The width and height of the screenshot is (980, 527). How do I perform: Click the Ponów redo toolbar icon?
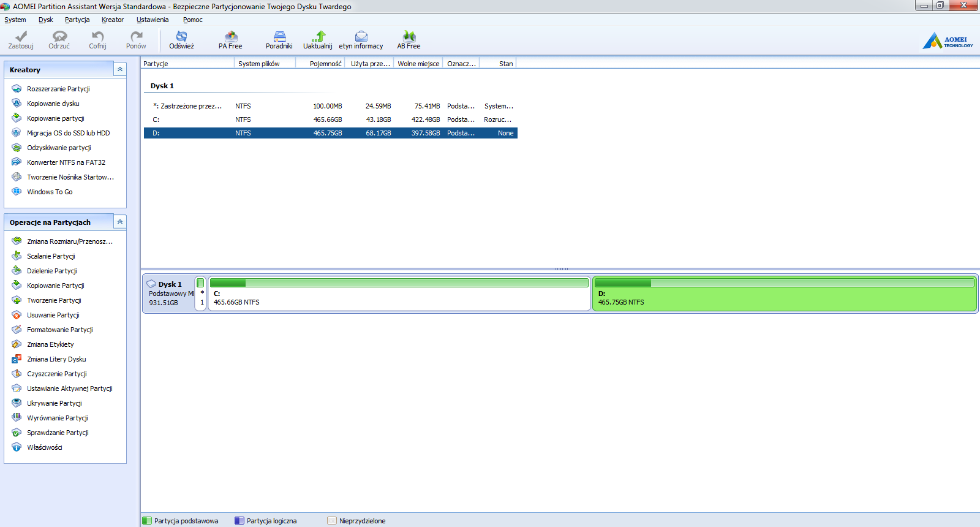point(136,36)
